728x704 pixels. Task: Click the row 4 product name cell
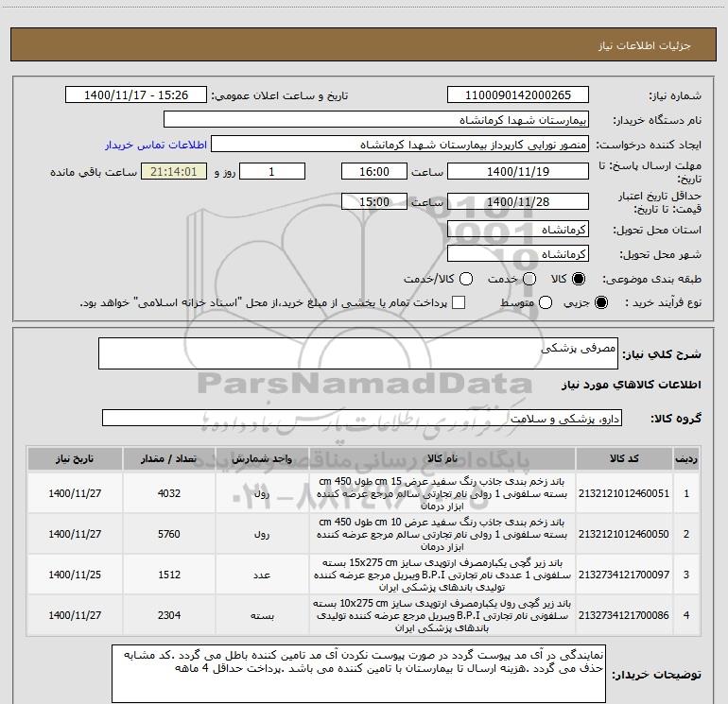(442, 615)
